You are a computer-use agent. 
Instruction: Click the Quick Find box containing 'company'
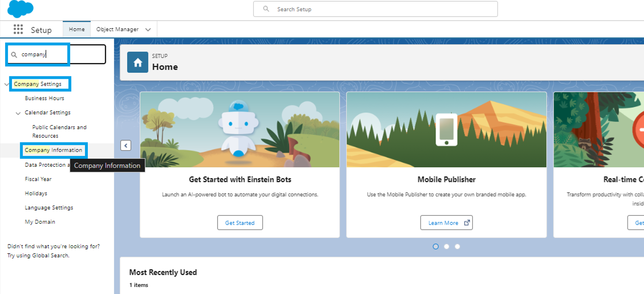coord(57,55)
